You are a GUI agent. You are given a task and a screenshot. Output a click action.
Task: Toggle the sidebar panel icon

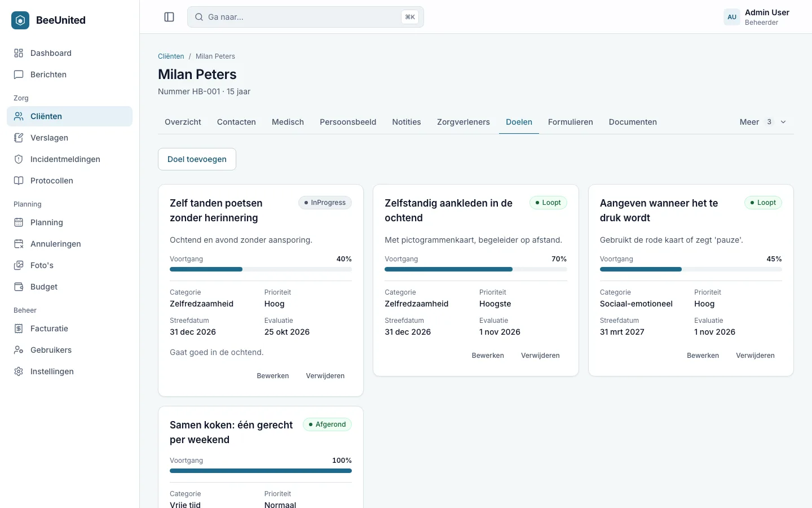(x=169, y=17)
